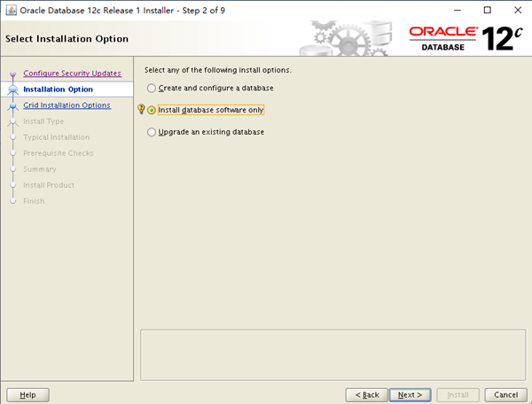Click the Configure Security Updates step marker
The image size is (532, 404).
point(13,74)
